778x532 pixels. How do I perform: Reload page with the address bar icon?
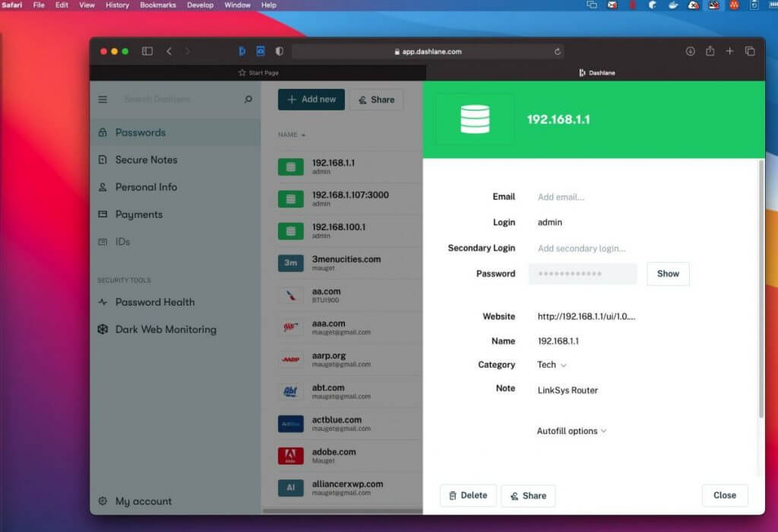coord(558,52)
